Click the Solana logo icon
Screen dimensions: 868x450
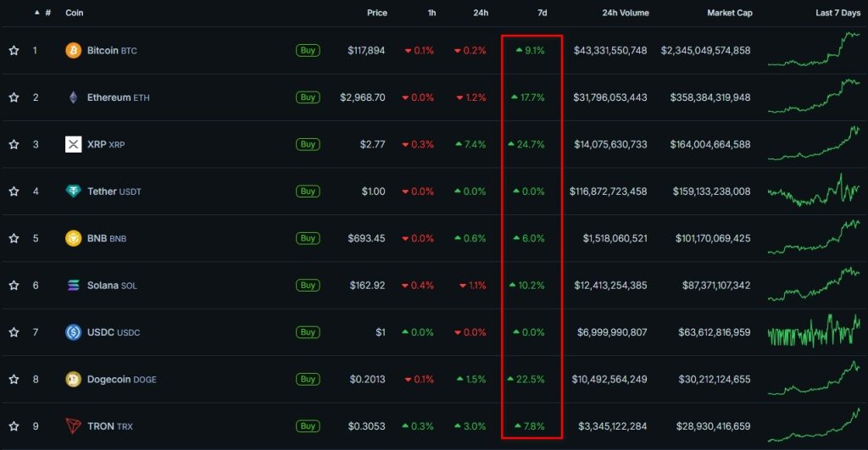click(x=74, y=286)
